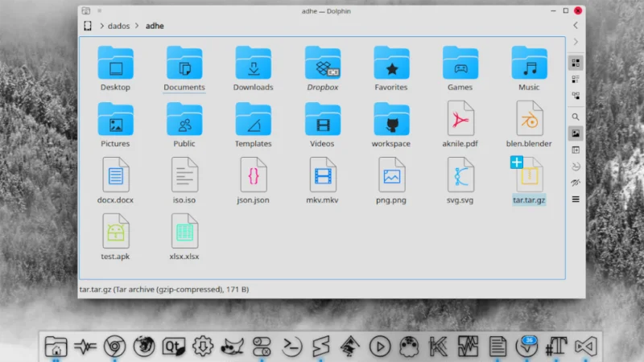Open the places icon left of breadcrumb
Viewport: 644px width, 362px height.
coord(88,26)
